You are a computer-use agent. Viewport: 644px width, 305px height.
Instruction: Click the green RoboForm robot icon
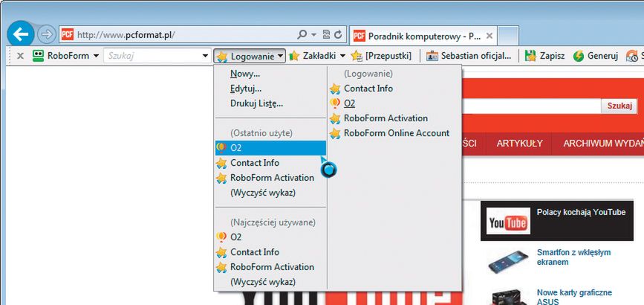click(x=38, y=56)
